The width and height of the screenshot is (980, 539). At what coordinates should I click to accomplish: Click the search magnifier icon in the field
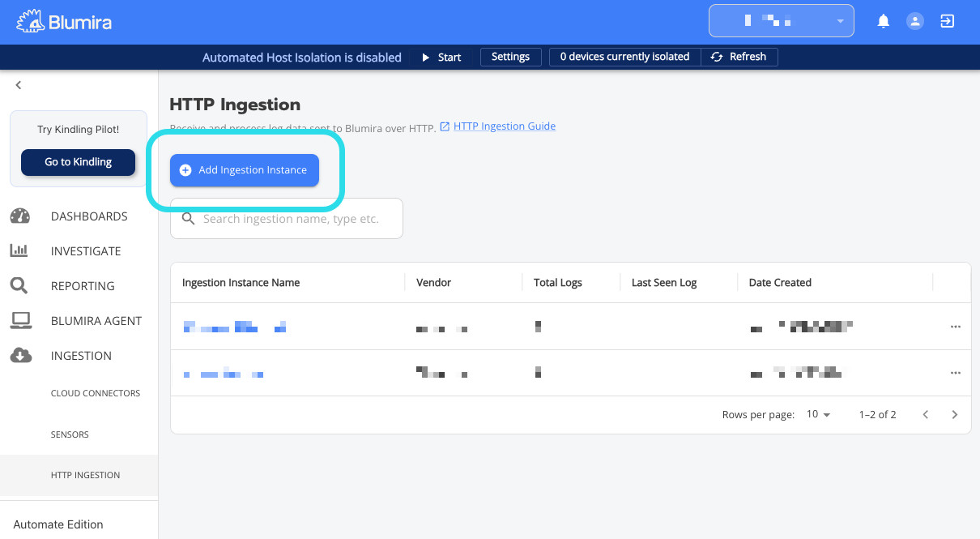pyautogui.click(x=189, y=219)
